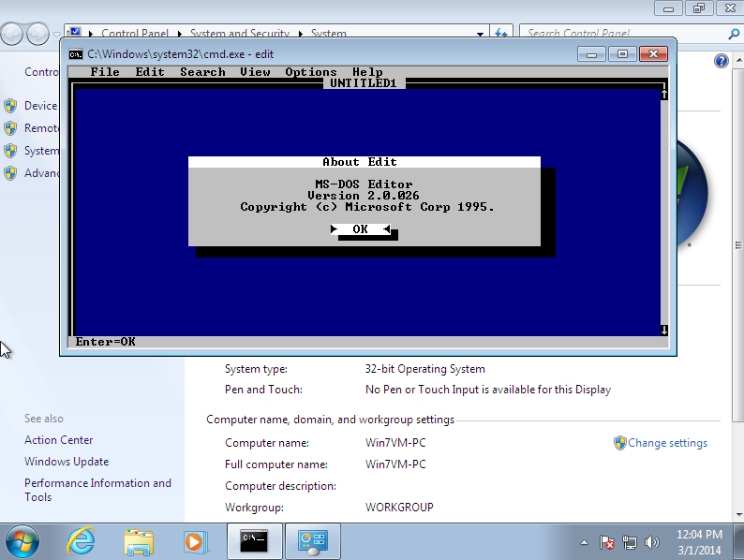Show hidden tray icons arrow

[x=584, y=542]
